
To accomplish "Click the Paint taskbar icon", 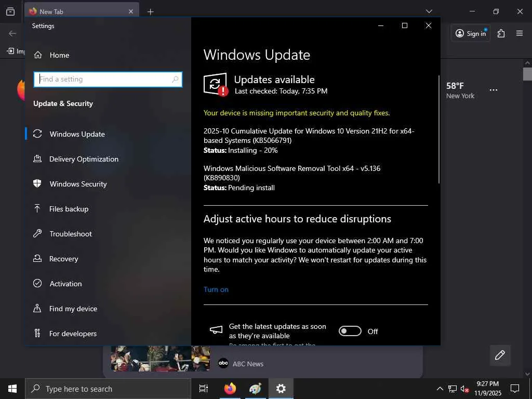I will coord(255,389).
